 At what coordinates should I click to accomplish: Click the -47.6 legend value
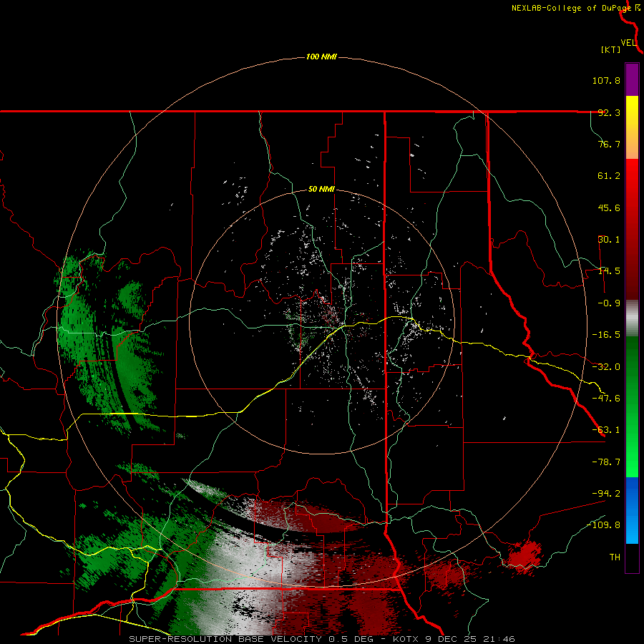point(606,399)
